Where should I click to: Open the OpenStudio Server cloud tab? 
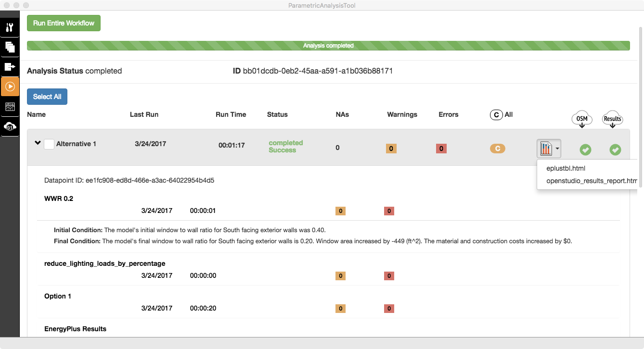[x=10, y=126]
